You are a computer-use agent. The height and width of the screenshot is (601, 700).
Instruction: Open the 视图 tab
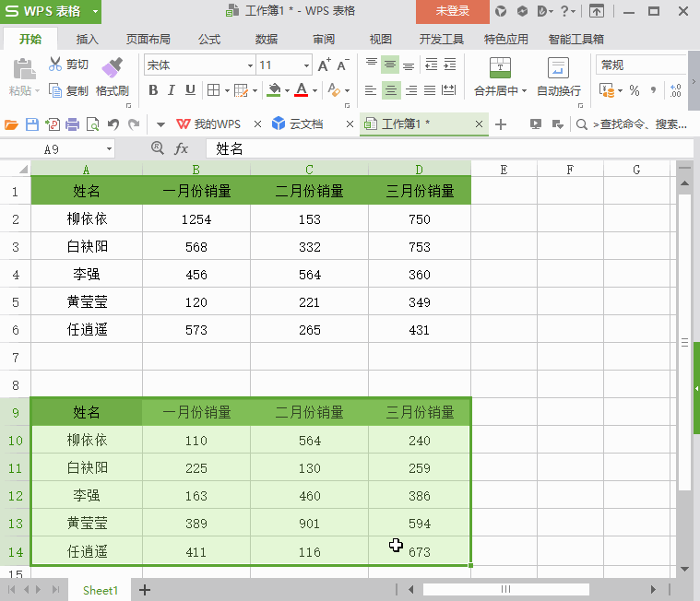click(x=381, y=40)
